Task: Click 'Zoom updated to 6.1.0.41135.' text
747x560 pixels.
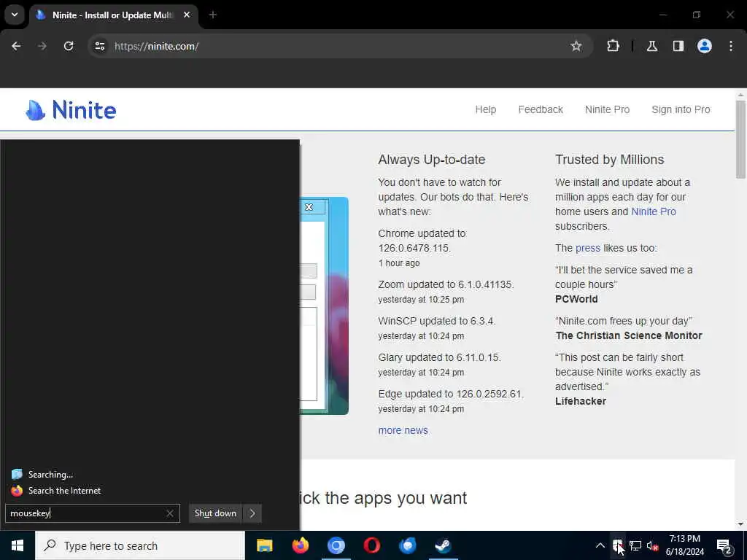Action: [446, 285]
